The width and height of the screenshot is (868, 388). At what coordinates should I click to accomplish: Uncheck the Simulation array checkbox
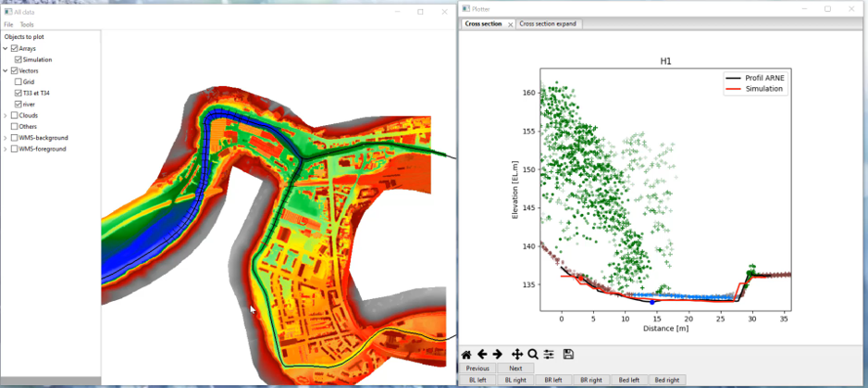click(19, 59)
